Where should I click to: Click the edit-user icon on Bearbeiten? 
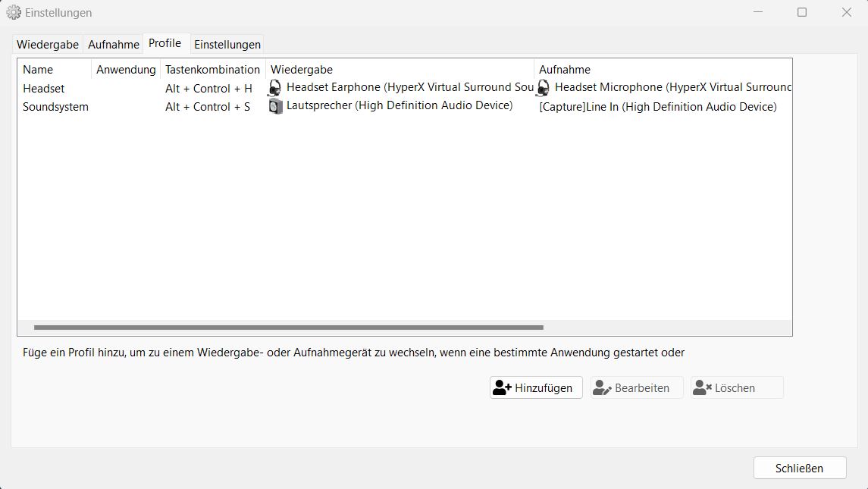[602, 387]
